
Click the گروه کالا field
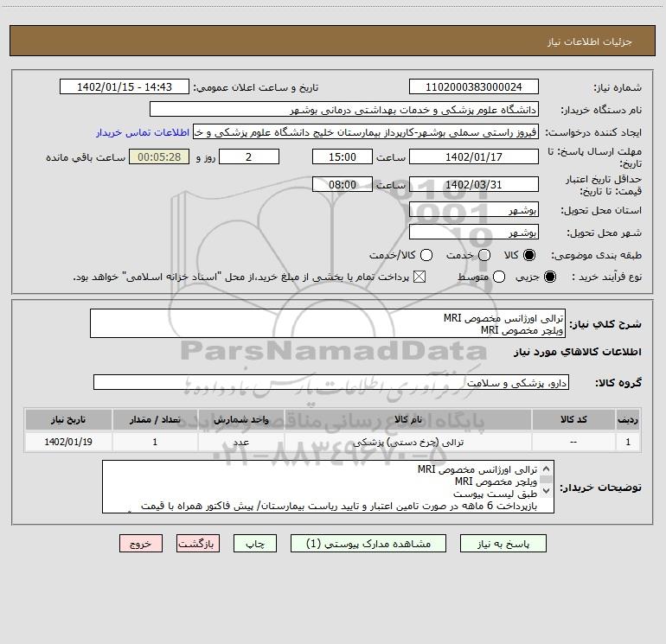331,382
